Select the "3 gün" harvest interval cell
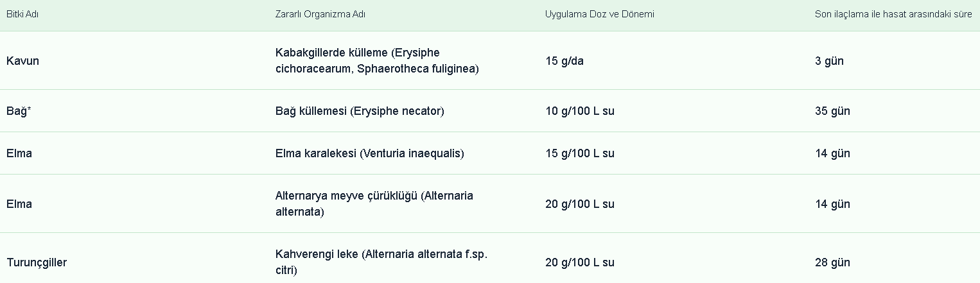Image resolution: width=980 pixels, height=283 pixels. [829, 61]
